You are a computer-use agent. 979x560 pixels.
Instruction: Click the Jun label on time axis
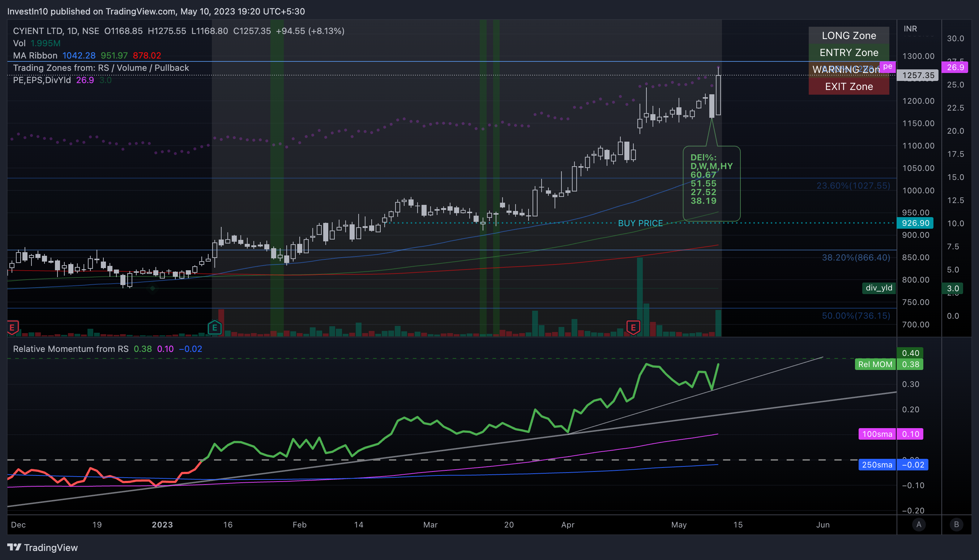[823, 525]
